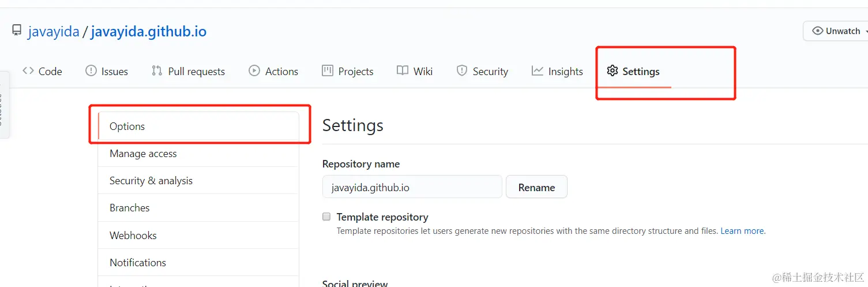Select Options in the settings sidebar
This screenshot has height=287, width=868.
[x=198, y=126]
